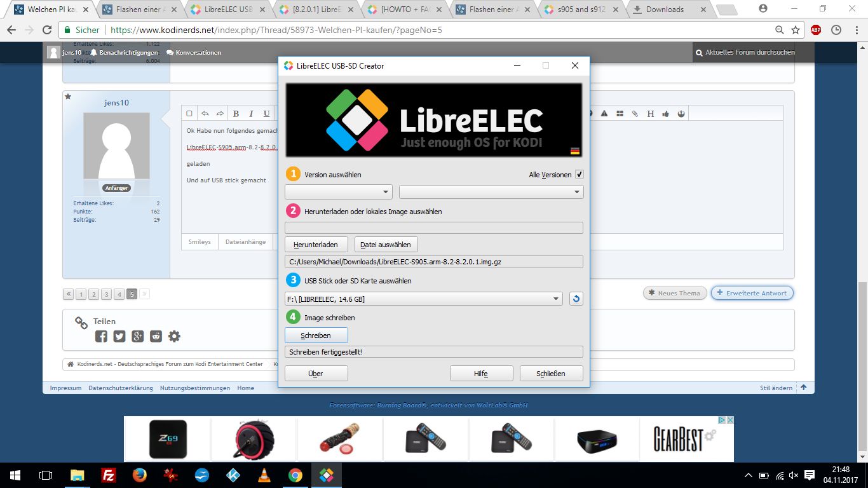Toggle the Alle Versionen checkbox
868x488 pixels.
[580, 174]
